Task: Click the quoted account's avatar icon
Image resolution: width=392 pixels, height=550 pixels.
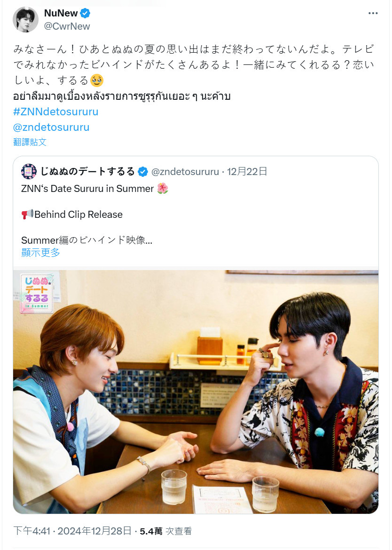Action: (29, 172)
